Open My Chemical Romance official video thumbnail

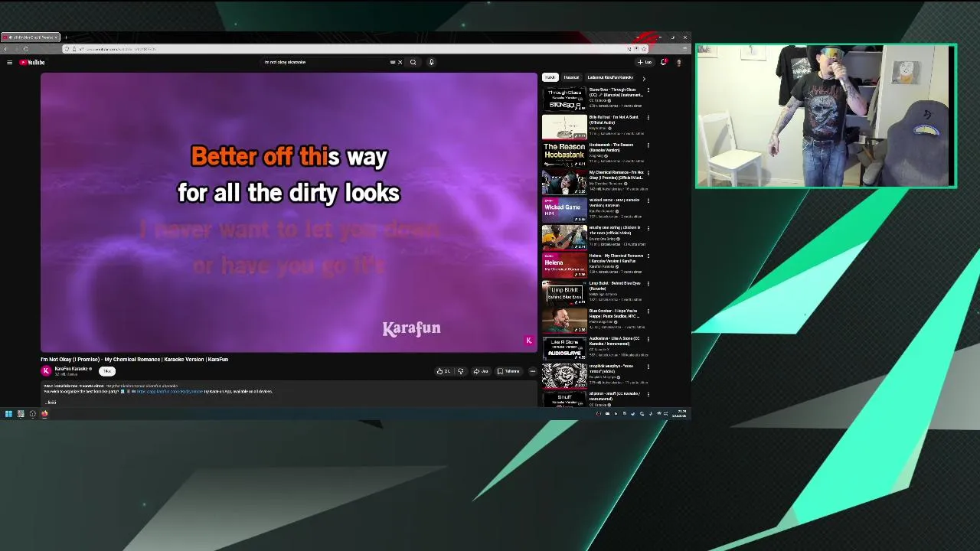point(564,182)
